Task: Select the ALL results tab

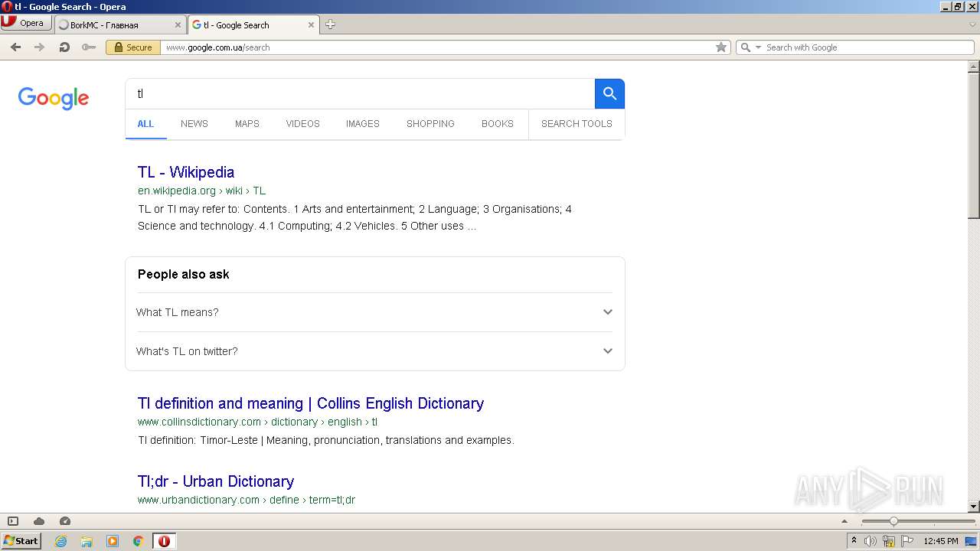Action: [x=145, y=123]
